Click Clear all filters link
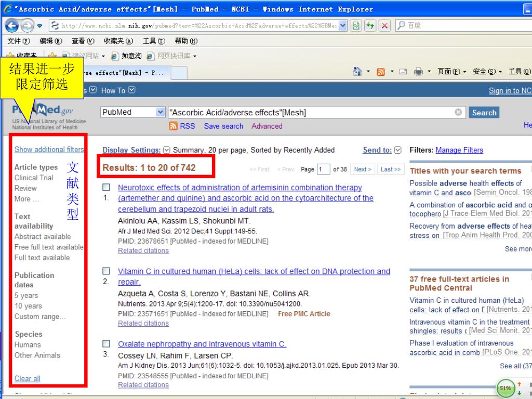 (x=27, y=379)
